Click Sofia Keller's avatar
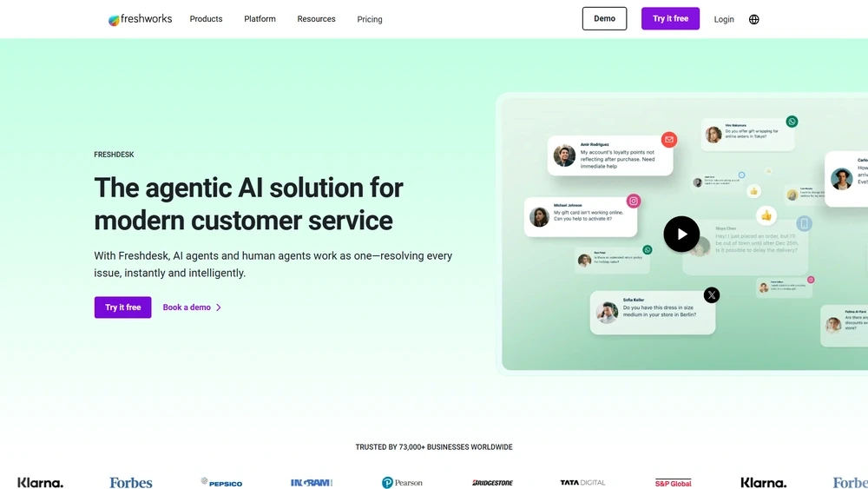 pyautogui.click(x=608, y=313)
